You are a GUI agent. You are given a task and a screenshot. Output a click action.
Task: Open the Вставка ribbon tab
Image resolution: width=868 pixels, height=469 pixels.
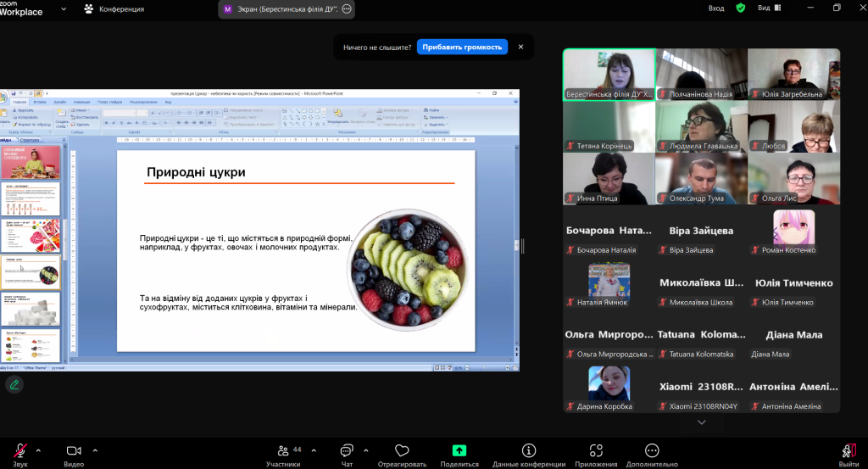[39, 102]
